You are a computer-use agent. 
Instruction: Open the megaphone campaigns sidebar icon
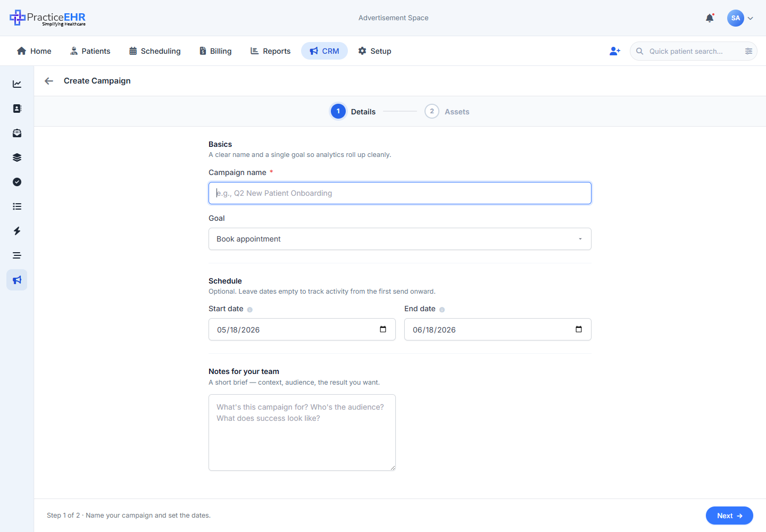coord(17,280)
